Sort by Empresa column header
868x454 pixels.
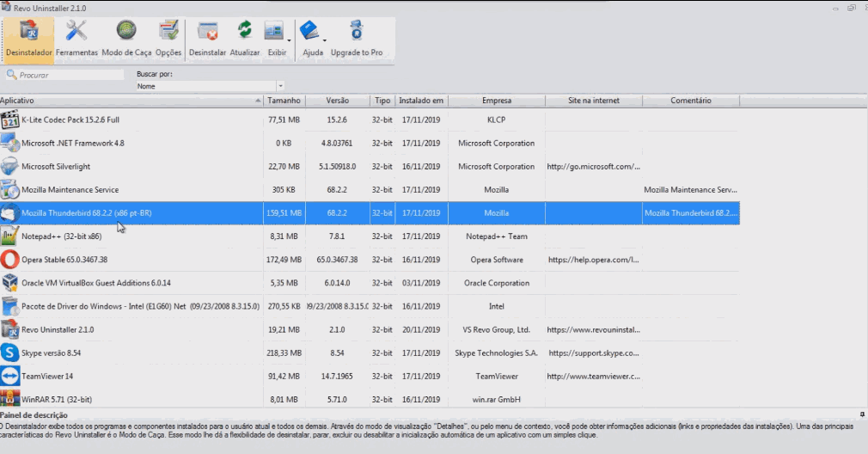pyautogui.click(x=497, y=101)
